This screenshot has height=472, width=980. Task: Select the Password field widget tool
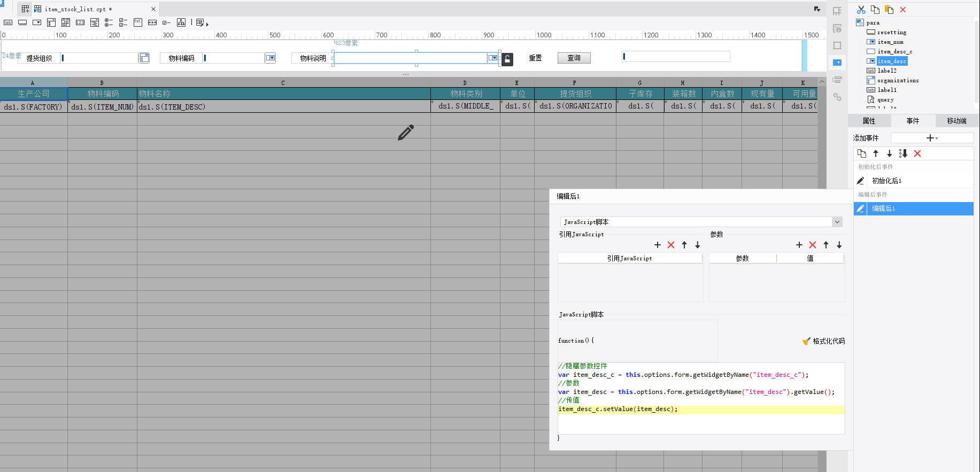coord(152,22)
